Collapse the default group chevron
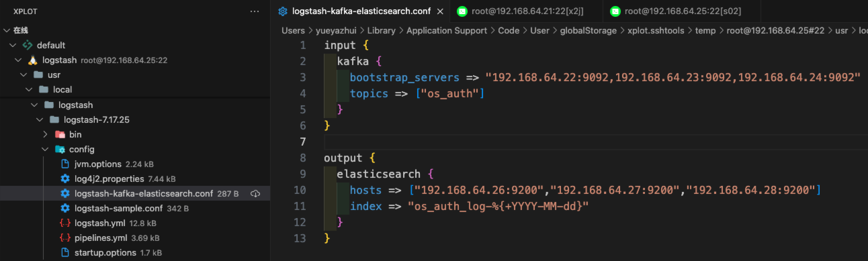 12,45
